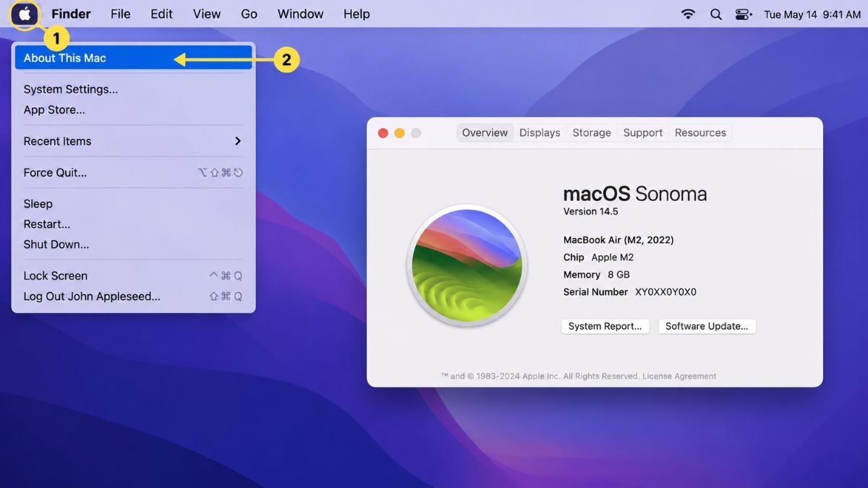Viewport: 868px width, 488px height.
Task: Click MacBook Air (M2, 2022) text
Action: click(x=618, y=240)
